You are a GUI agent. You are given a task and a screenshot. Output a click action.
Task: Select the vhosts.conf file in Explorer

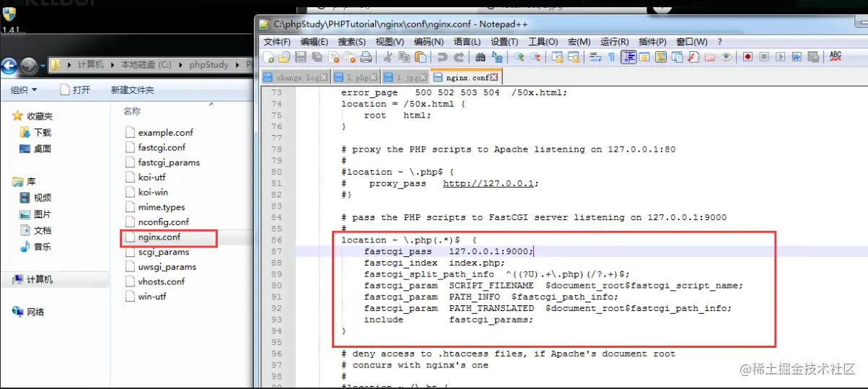tap(155, 281)
